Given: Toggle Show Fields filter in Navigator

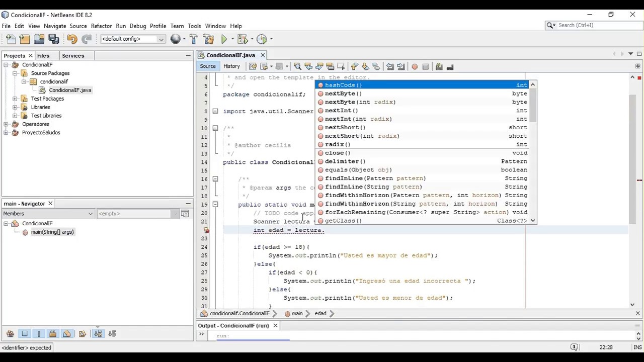Looking at the screenshot, I should coord(25,334).
